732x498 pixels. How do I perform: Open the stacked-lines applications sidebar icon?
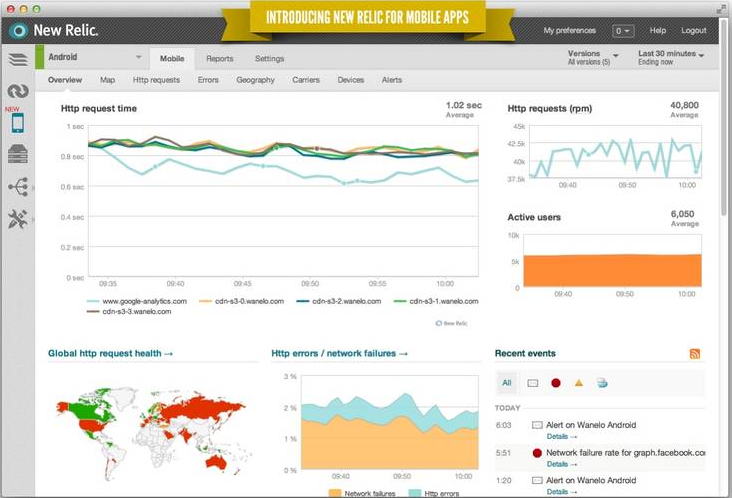pos(18,59)
